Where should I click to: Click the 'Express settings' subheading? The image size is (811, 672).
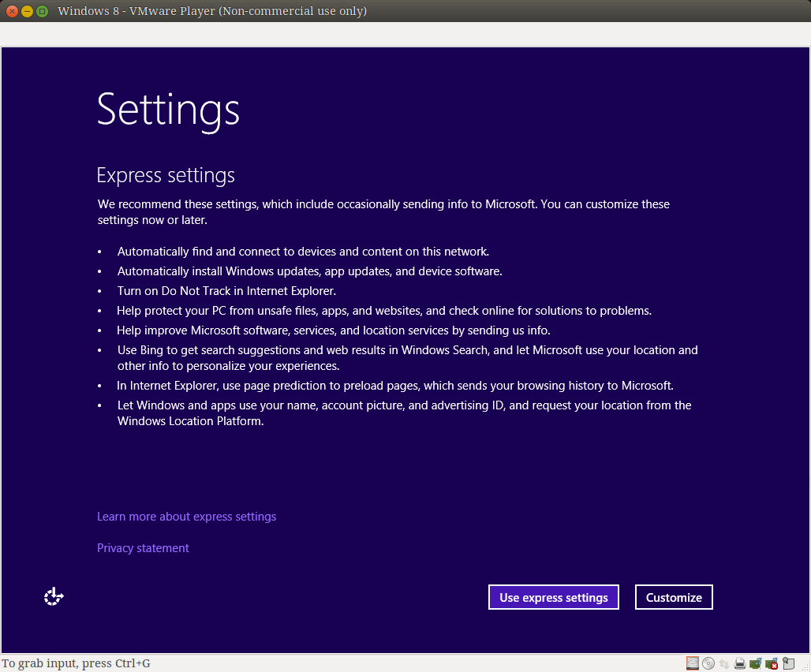[x=166, y=175]
